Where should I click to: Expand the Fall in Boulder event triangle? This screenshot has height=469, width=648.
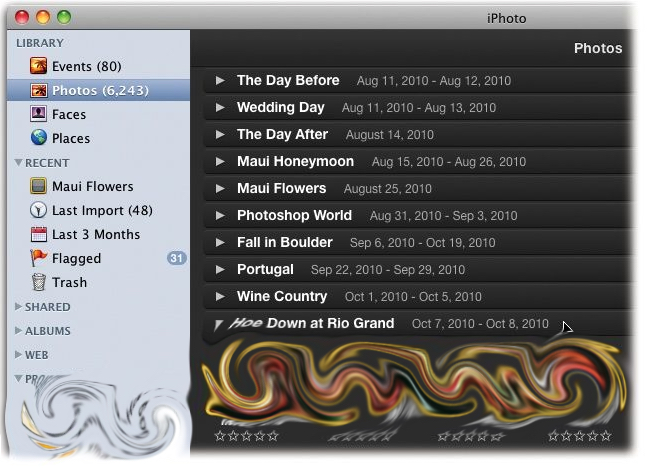click(x=220, y=242)
